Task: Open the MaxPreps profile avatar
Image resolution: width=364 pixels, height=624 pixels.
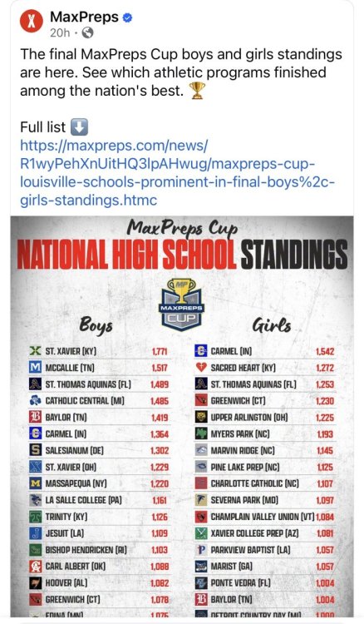Action: [32, 20]
